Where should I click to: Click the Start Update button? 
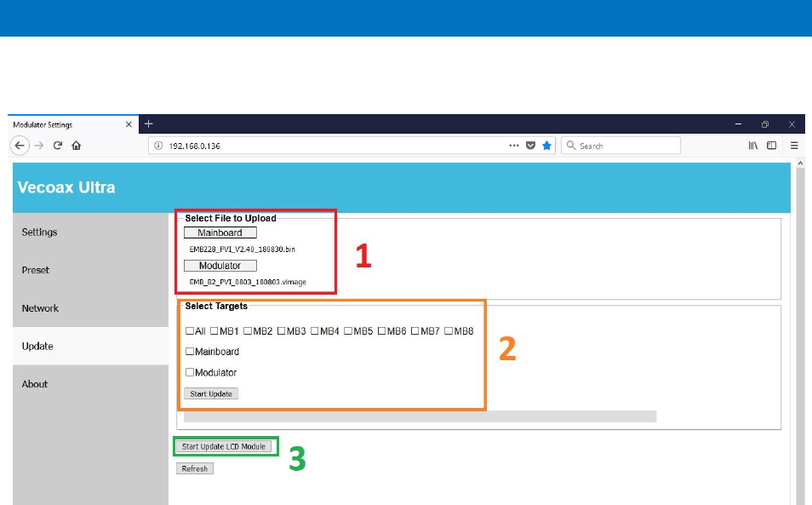211,393
